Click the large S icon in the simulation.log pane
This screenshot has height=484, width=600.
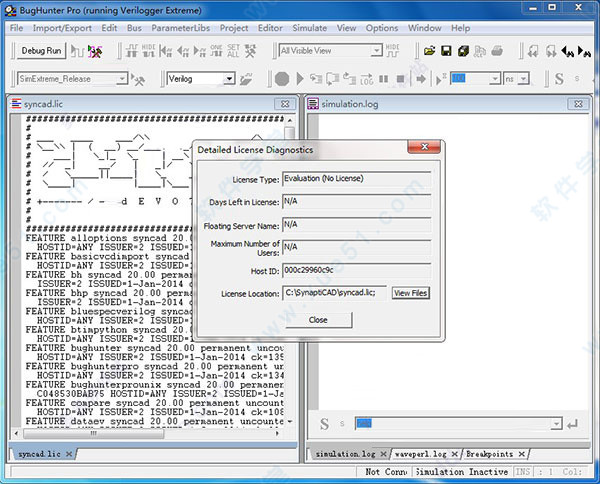pyautogui.click(x=324, y=424)
